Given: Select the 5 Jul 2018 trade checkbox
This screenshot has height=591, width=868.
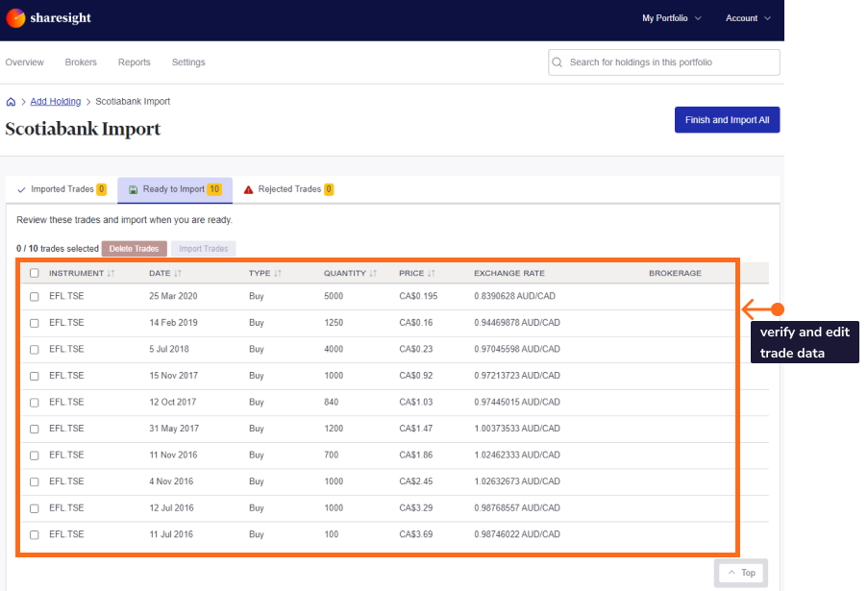Looking at the screenshot, I should pyautogui.click(x=35, y=350).
